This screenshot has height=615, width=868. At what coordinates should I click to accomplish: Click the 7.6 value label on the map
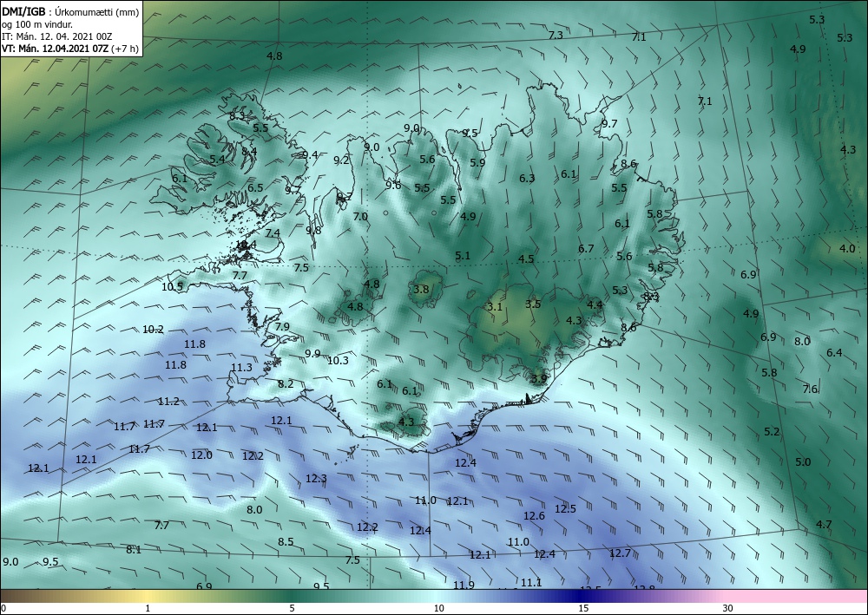[x=810, y=389]
